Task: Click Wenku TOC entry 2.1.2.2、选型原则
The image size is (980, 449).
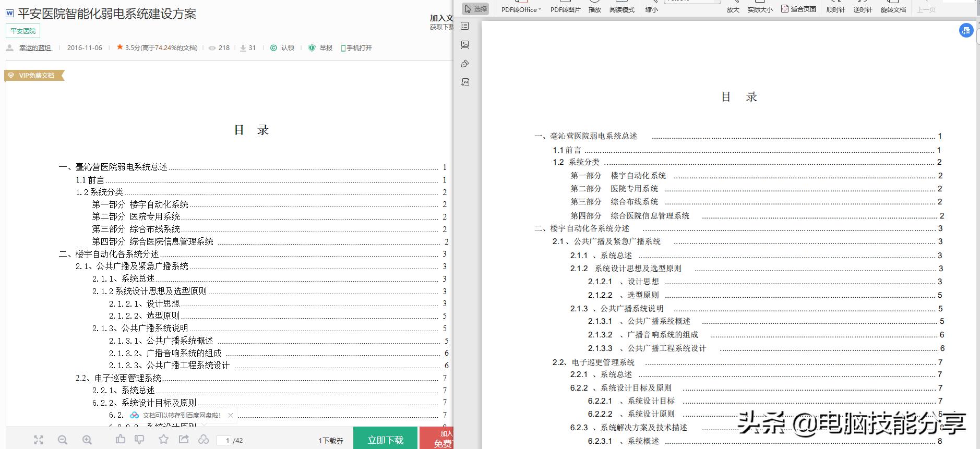Action: [x=144, y=315]
